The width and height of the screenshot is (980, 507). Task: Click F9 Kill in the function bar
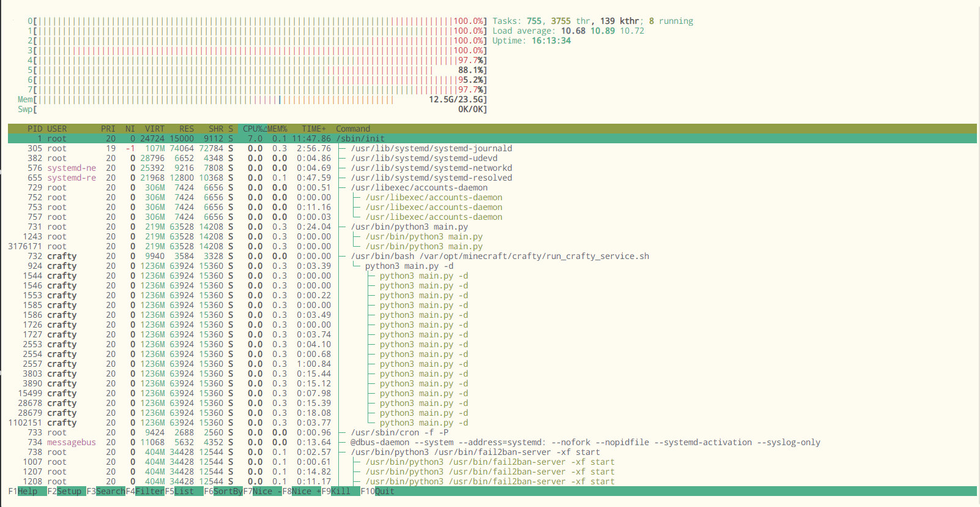[341, 491]
